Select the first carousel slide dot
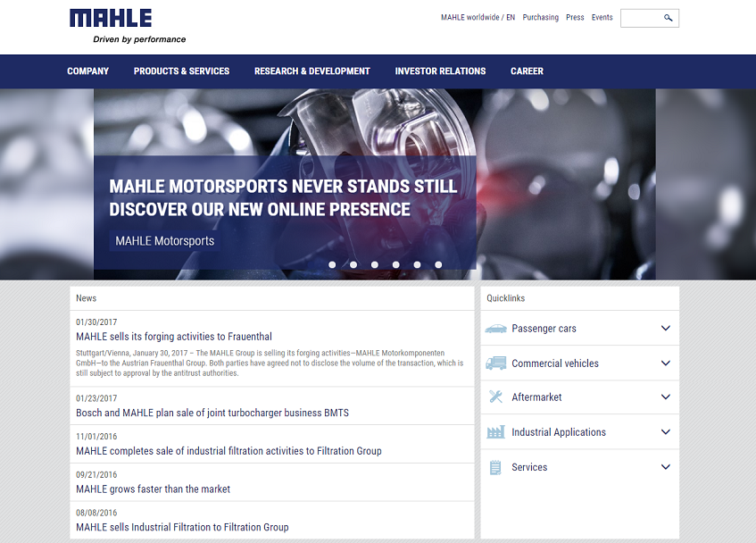 coord(332,264)
